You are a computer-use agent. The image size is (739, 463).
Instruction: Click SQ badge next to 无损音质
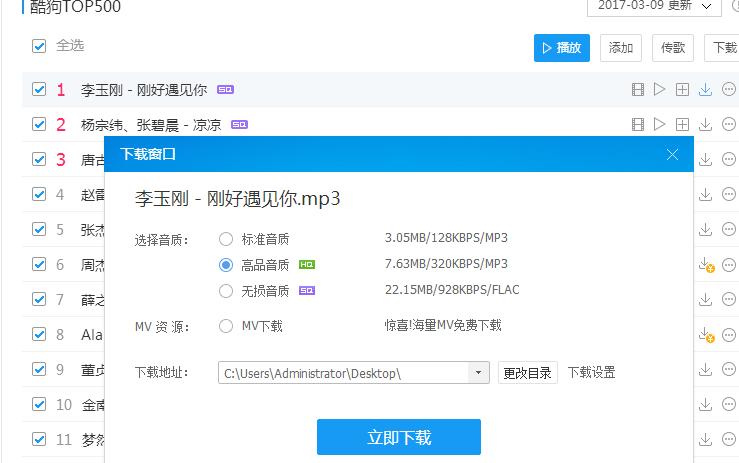click(307, 290)
